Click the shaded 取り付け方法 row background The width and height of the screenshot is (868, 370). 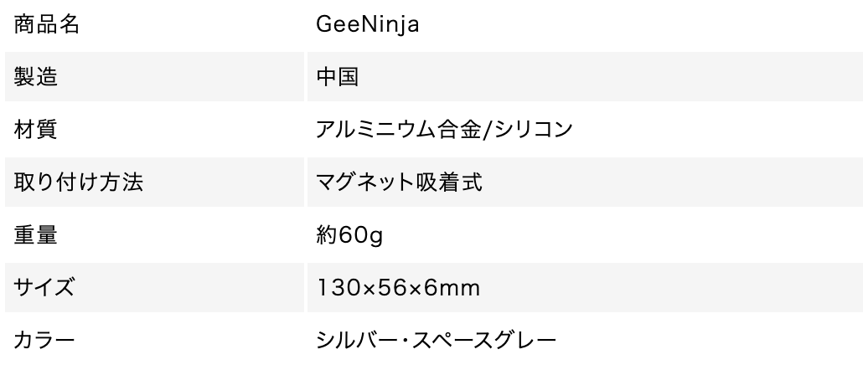click(670, 183)
